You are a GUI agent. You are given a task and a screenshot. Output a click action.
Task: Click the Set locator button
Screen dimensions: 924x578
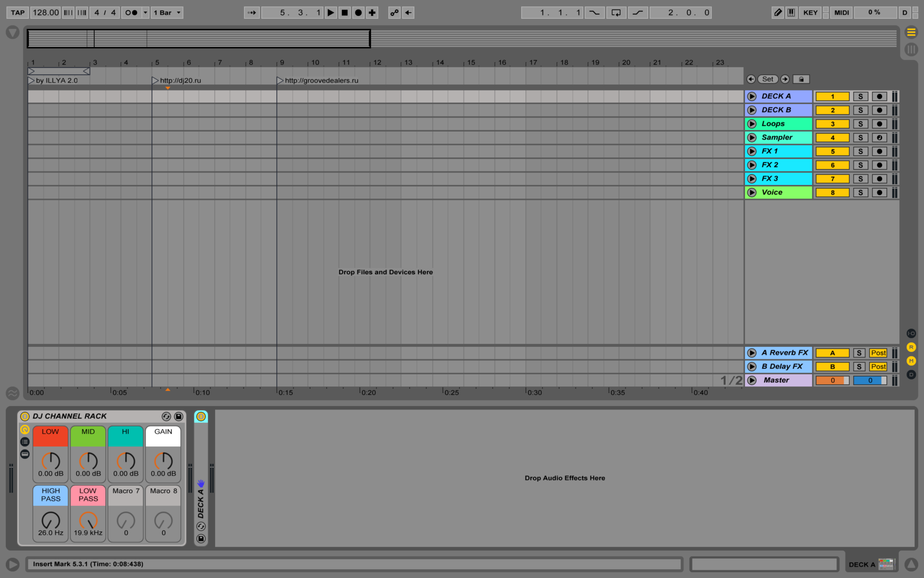pyautogui.click(x=768, y=79)
